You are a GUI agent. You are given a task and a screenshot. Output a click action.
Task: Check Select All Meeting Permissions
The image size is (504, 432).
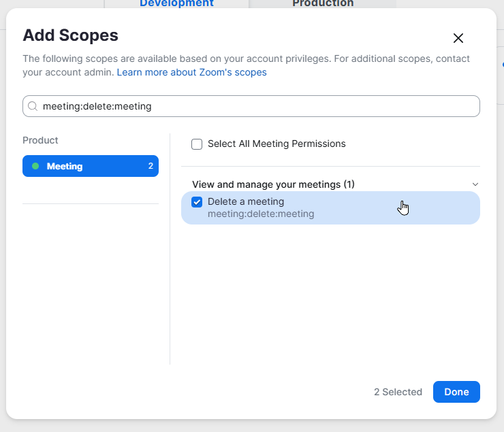point(197,144)
